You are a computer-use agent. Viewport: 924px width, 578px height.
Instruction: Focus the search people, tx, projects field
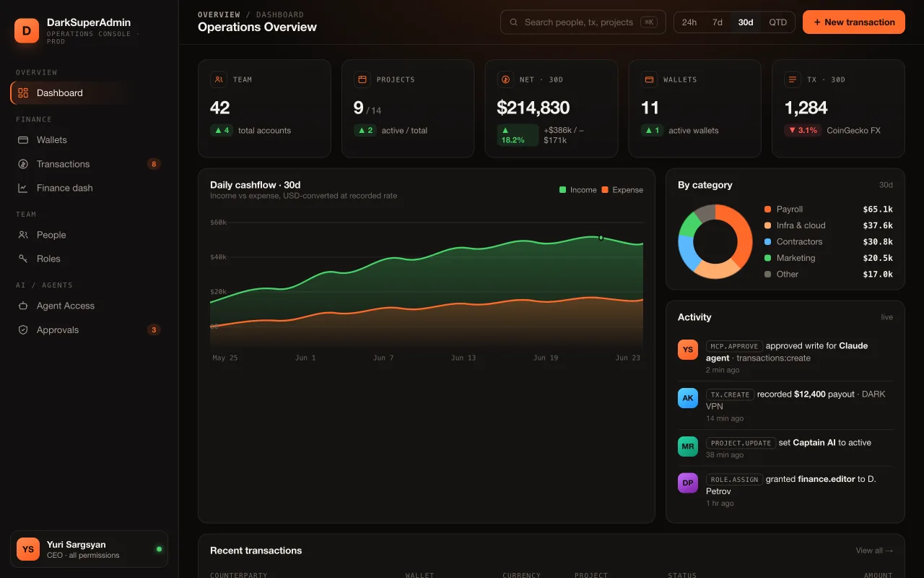coord(582,22)
